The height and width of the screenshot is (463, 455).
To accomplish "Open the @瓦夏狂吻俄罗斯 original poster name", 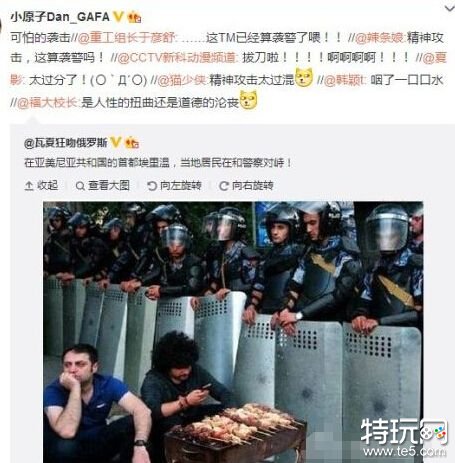I will click(x=66, y=143).
